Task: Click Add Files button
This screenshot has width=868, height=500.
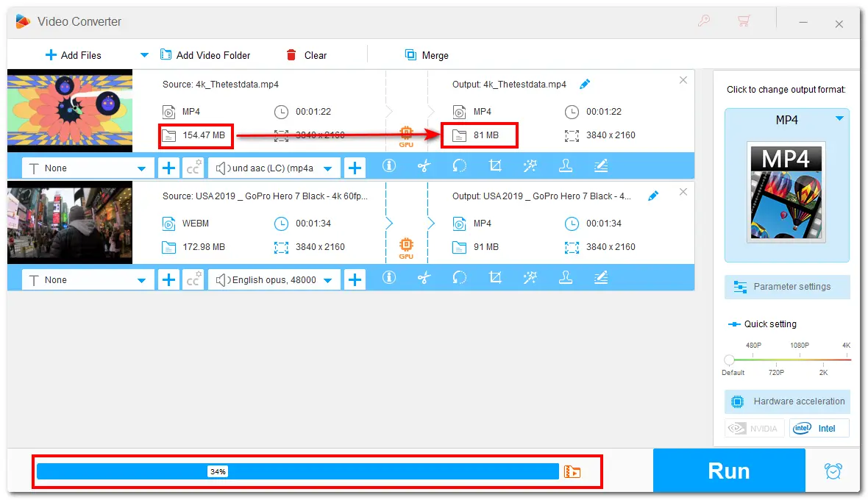Action: [x=73, y=55]
